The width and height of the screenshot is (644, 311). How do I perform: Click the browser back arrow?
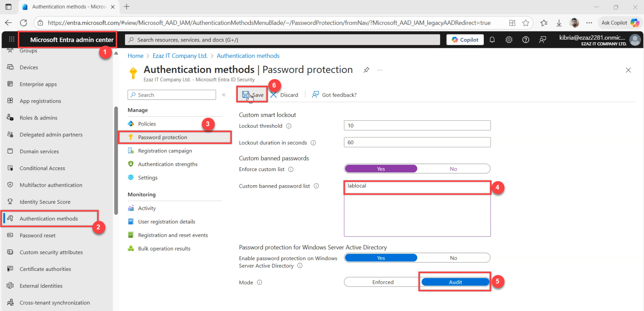point(8,23)
